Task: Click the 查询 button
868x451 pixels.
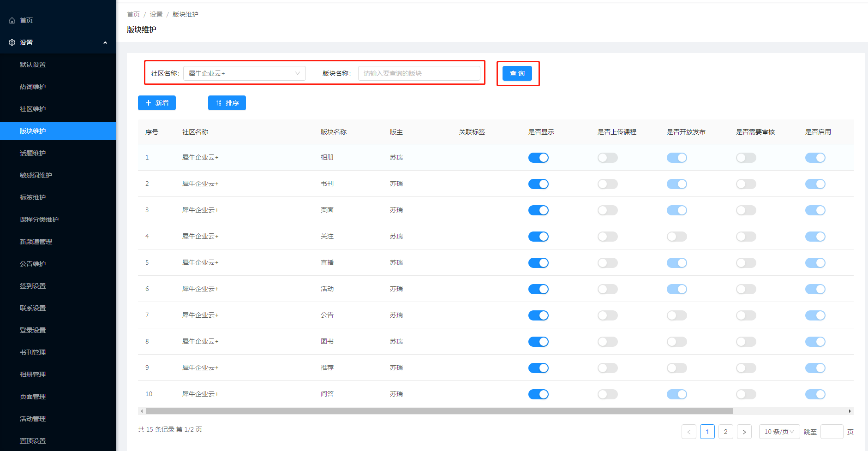Action: point(517,73)
